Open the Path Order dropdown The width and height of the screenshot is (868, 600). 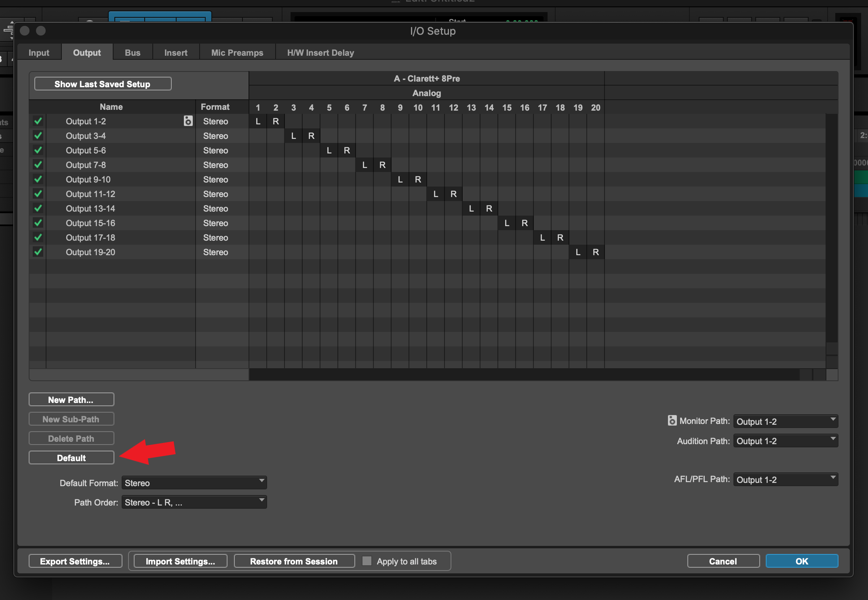pyautogui.click(x=194, y=502)
